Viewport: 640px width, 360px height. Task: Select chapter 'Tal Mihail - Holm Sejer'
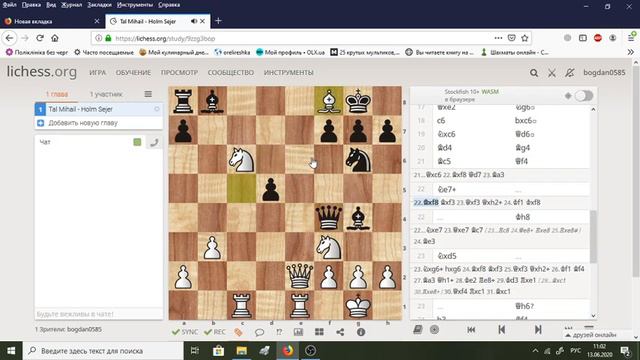(x=98, y=109)
